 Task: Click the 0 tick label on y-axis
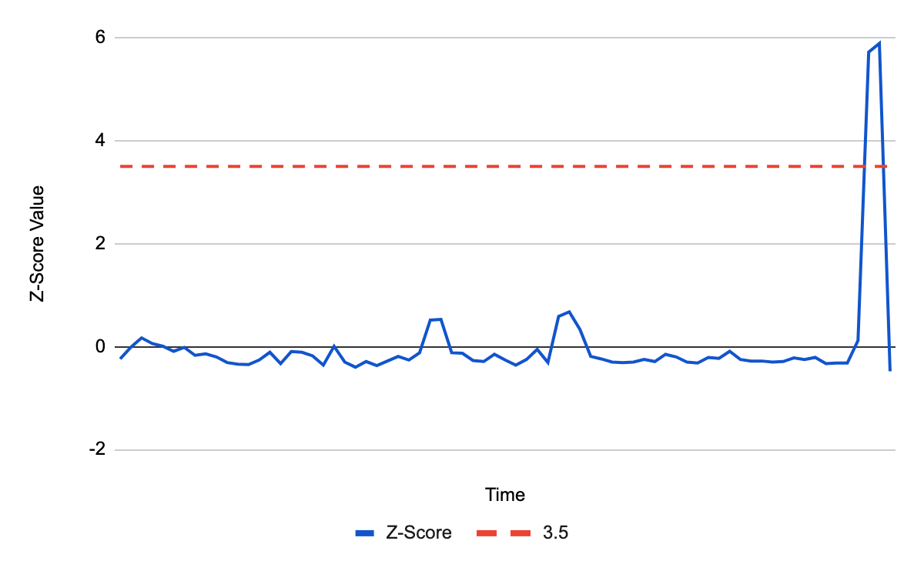99,347
